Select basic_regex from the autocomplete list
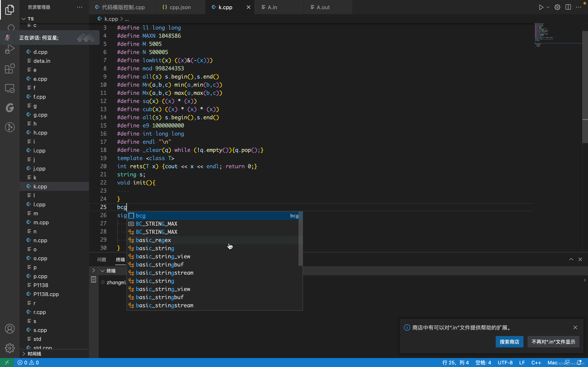This screenshot has height=367, width=588. 154,240
